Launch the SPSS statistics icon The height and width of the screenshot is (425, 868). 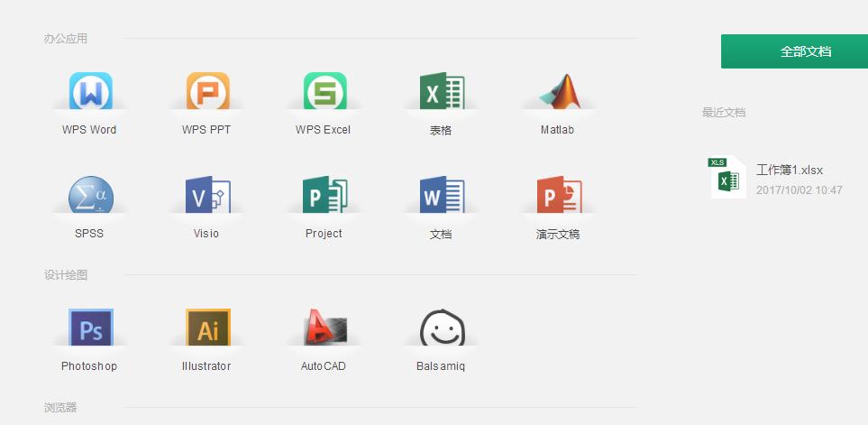[91, 195]
